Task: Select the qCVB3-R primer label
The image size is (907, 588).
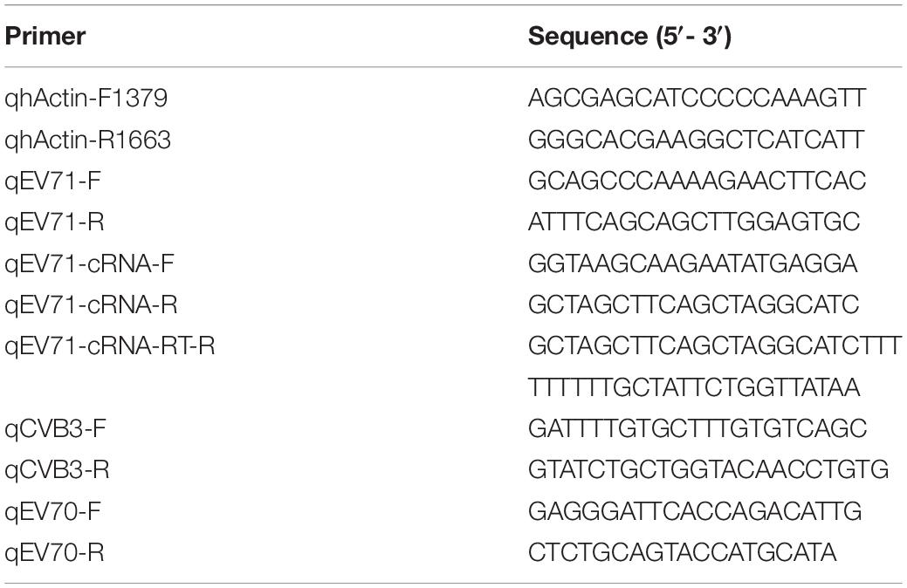Action: point(58,470)
